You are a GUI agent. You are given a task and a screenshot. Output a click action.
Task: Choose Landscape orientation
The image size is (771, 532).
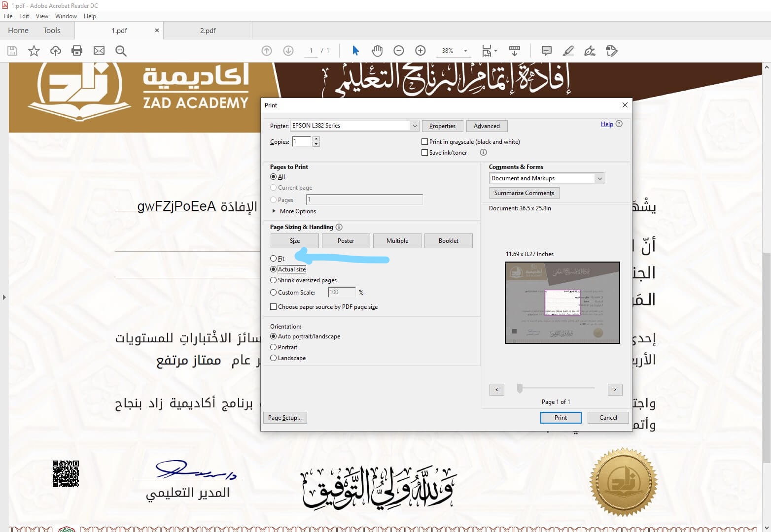pyautogui.click(x=274, y=358)
